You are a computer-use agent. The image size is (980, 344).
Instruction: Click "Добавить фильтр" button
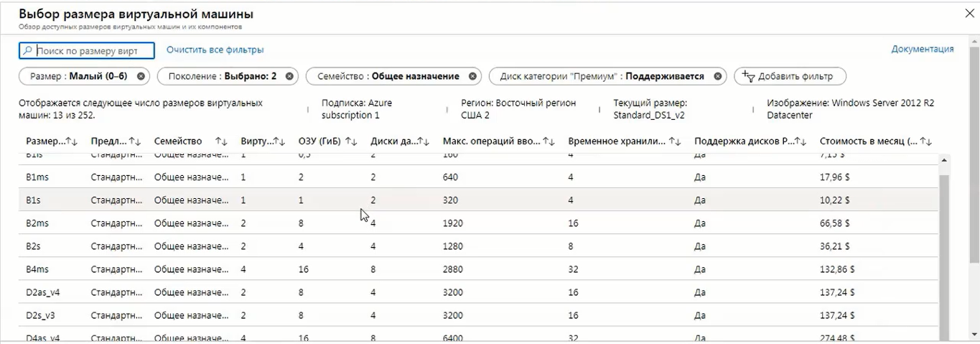(789, 76)
